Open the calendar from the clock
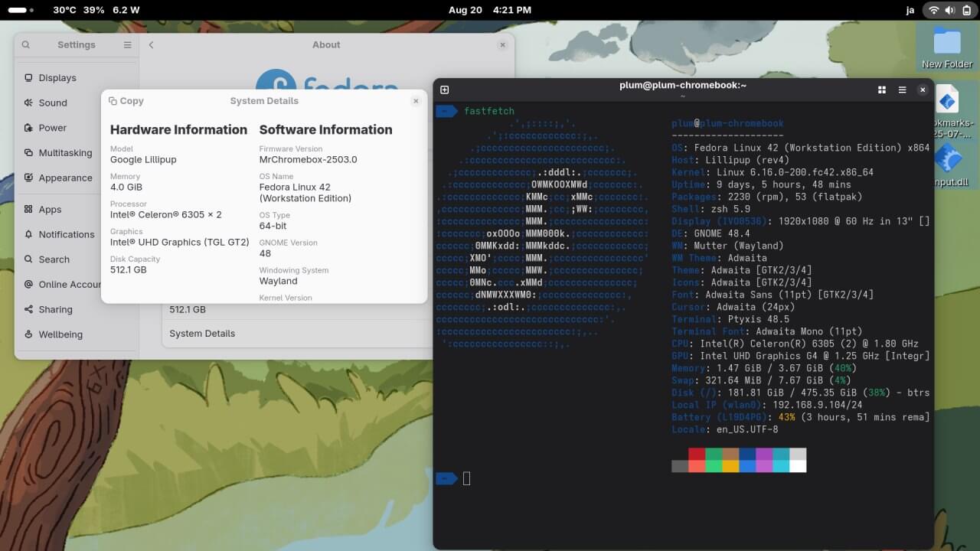This screenshot has height=551, width=980. (490, 10)
